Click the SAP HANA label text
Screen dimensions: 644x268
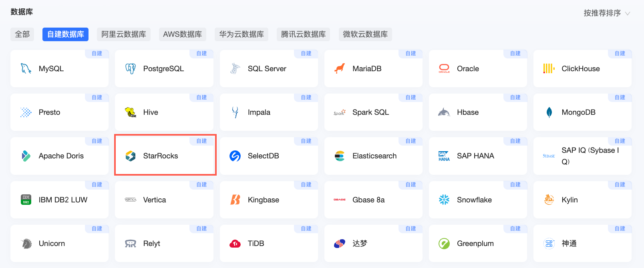point(475,156)
